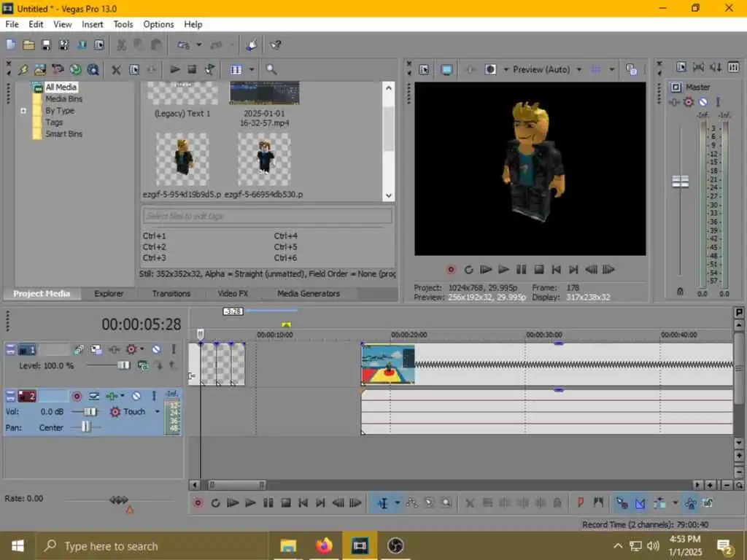747x560 pixels.
Task: Switch to the Media Generators tab
Action: pyautogui.click(x=309, y=294)
